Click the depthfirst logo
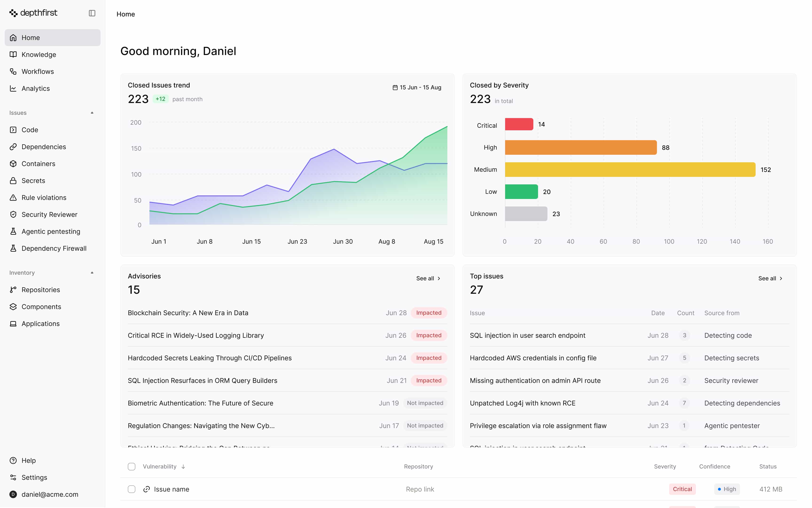Screen dimensions: 812x508 point(33,13)
